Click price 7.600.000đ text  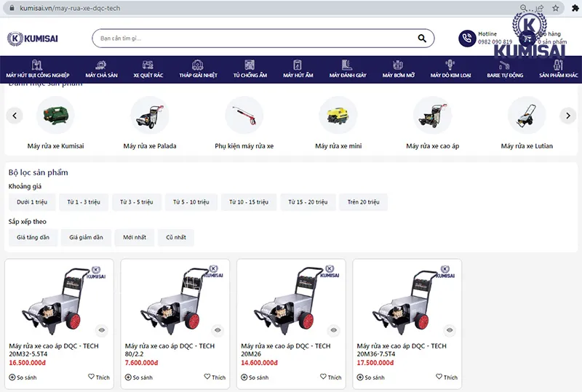pos(141,363)
